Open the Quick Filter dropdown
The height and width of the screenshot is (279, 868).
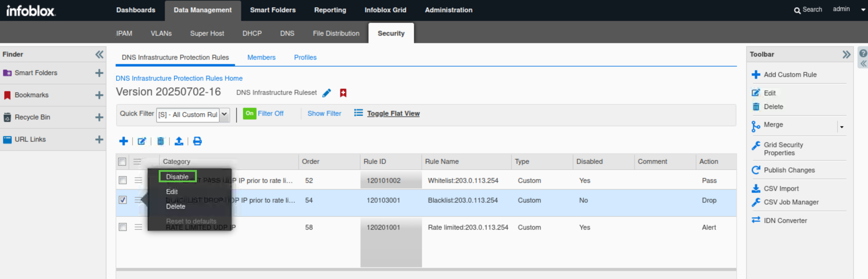click(224, 115)
